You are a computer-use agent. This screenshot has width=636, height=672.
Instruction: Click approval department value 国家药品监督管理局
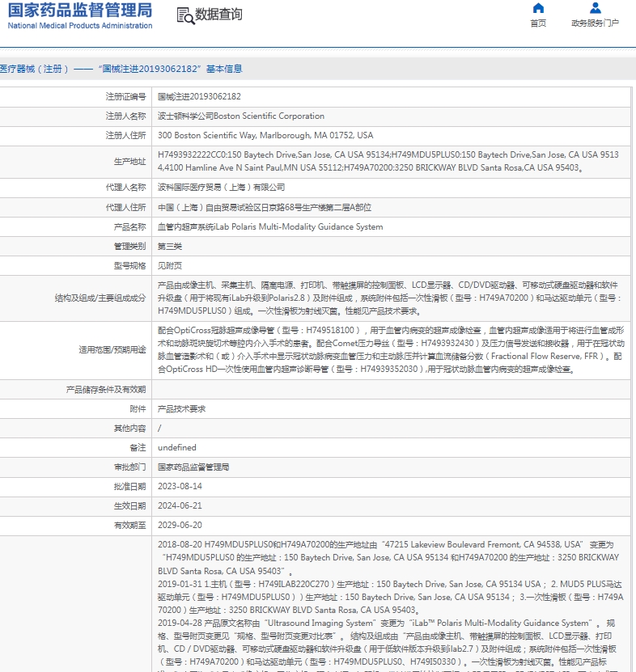tap(193, 467)
